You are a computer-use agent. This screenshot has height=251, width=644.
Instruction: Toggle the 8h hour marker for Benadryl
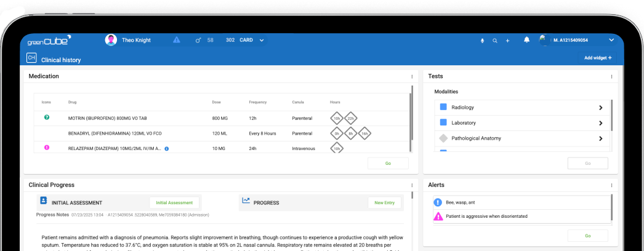(350, 133)
